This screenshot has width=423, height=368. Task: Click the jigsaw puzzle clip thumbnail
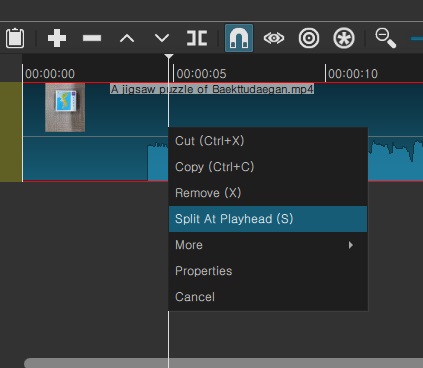coord(65,108)
